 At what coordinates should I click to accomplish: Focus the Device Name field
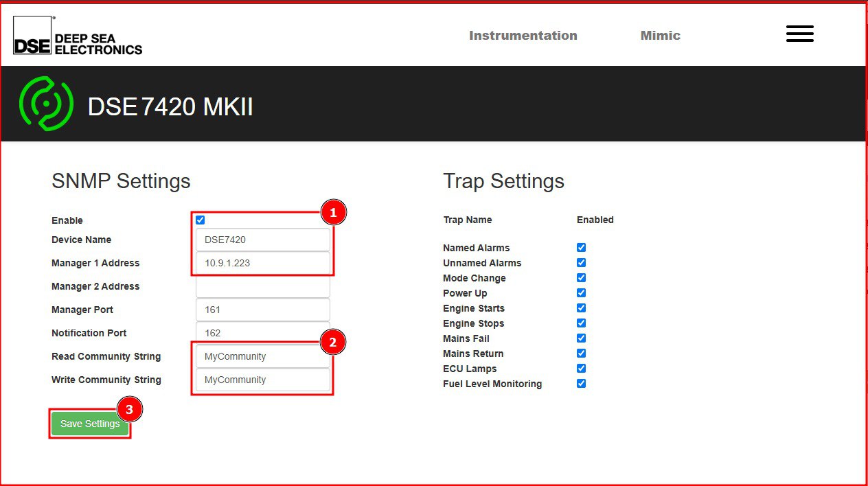point(263,240)
